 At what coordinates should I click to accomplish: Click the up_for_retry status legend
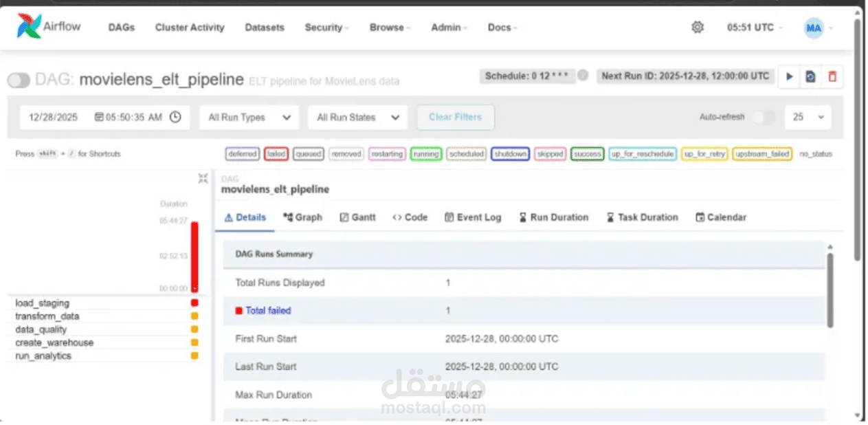[x=704, y=154]
